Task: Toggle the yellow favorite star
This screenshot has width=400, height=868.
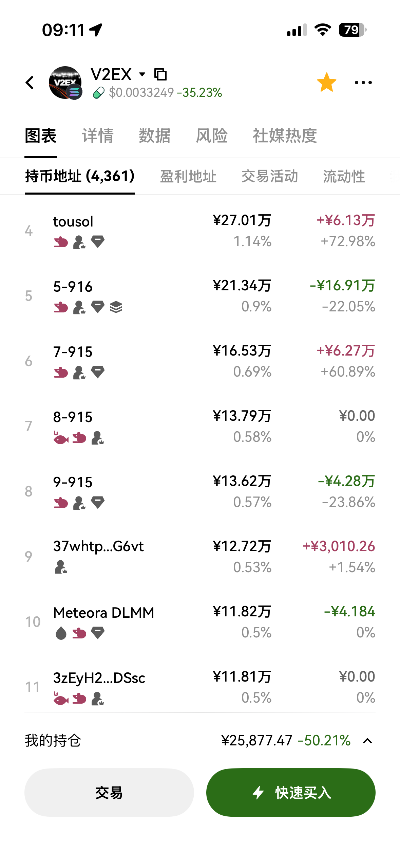Action: 326,83
